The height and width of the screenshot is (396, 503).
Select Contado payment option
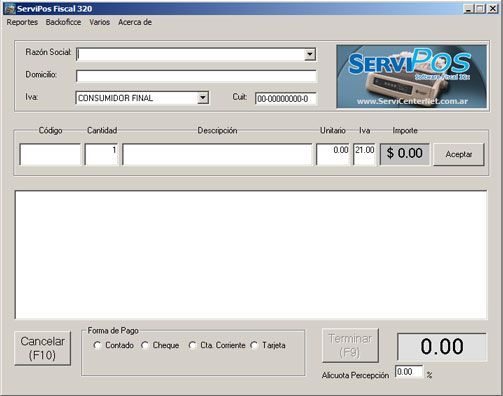(114, 345)
